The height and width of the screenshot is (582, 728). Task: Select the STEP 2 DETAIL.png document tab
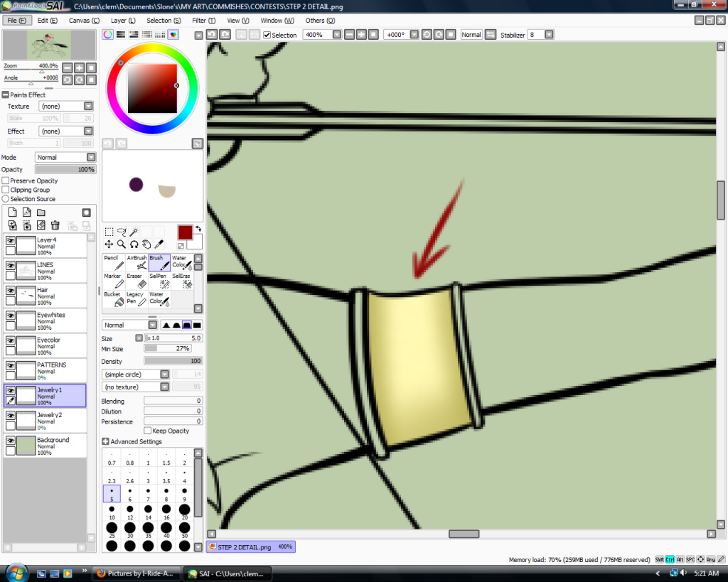(x=249, y=547)
